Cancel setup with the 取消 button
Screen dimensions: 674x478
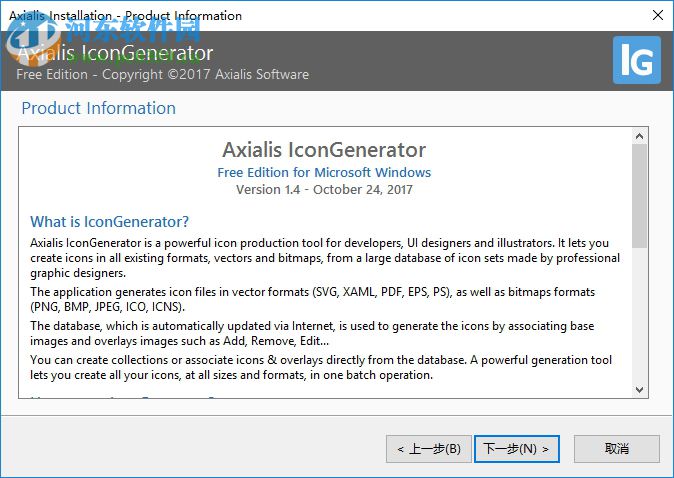click(616, 449)
